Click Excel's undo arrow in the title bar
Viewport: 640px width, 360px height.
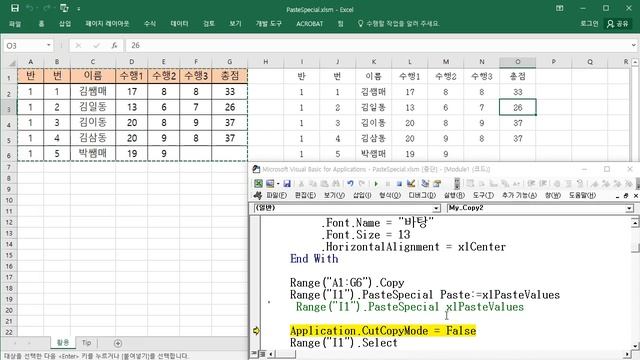point(30,8)
